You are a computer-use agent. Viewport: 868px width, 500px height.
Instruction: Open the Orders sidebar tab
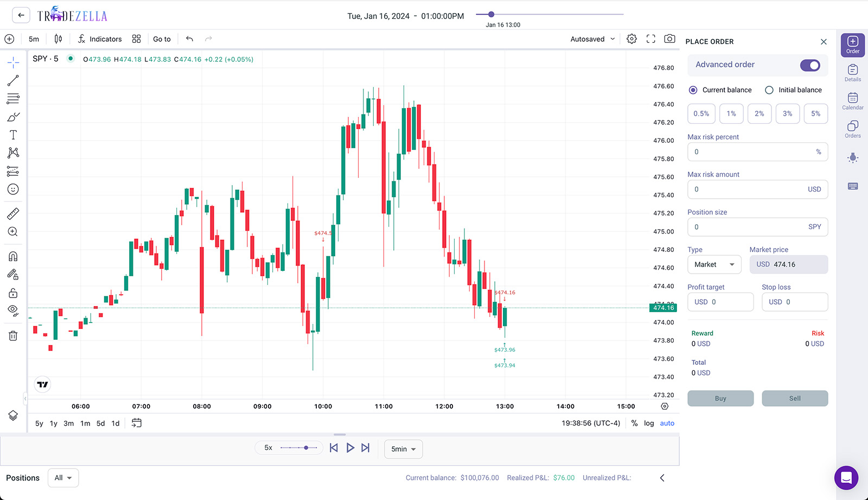853,130
